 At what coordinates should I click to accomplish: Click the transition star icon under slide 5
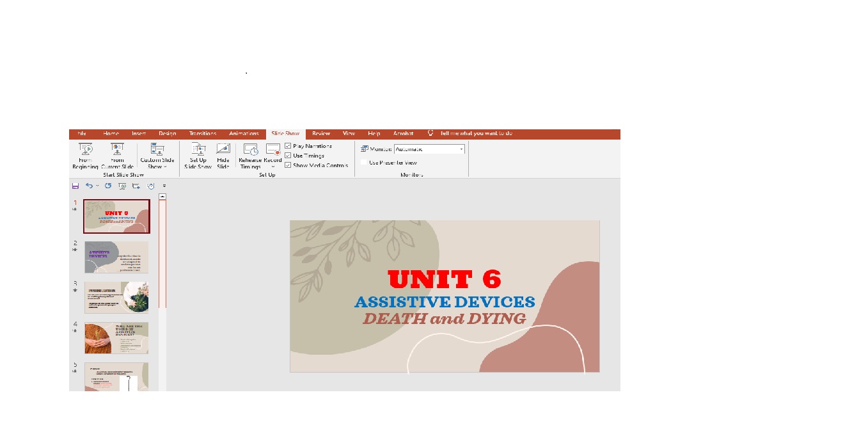point(75,371)
